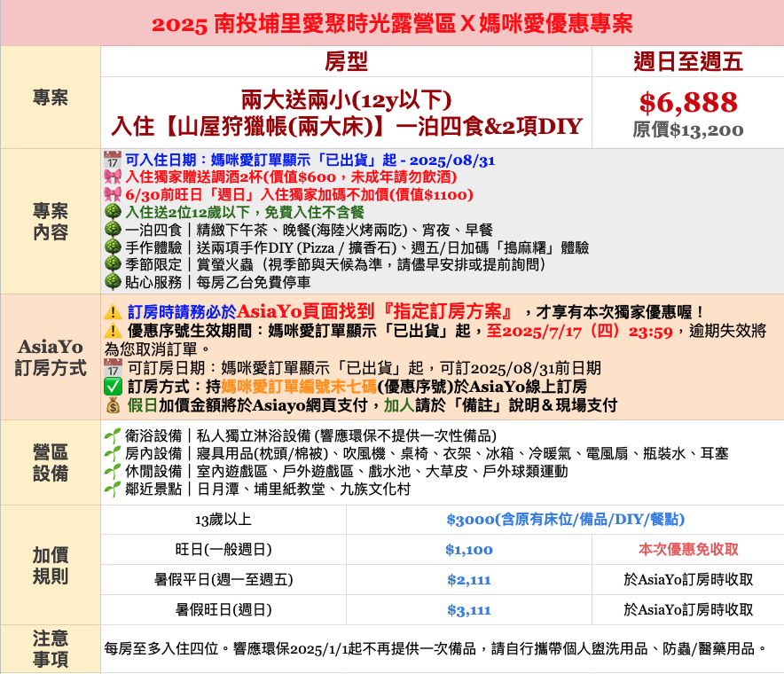784x674 pixels.
Task: Click the 原價$13,200 original price text
Action: pos(688,130)
